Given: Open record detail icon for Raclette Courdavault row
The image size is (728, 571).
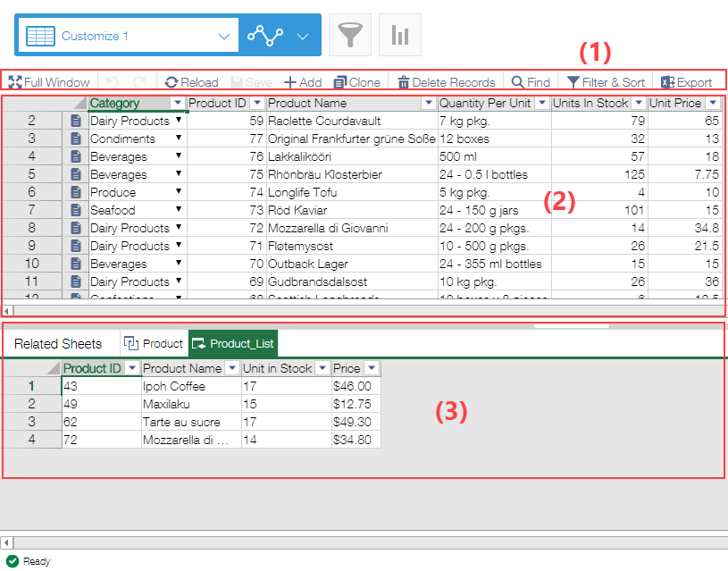Looking at the screenshot, I should click(x=76, y=121).
